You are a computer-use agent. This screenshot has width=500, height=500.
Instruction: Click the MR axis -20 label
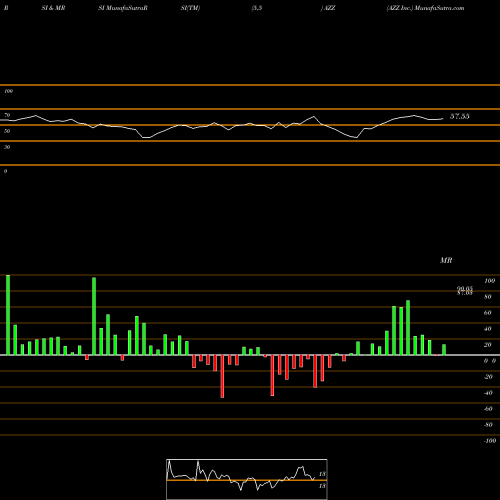pyautogui.click(x=488, y=377)
